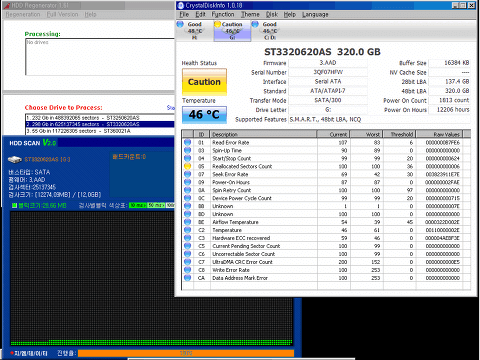Click the ST3320620AS 320.0 GB model title

point(322,52)
